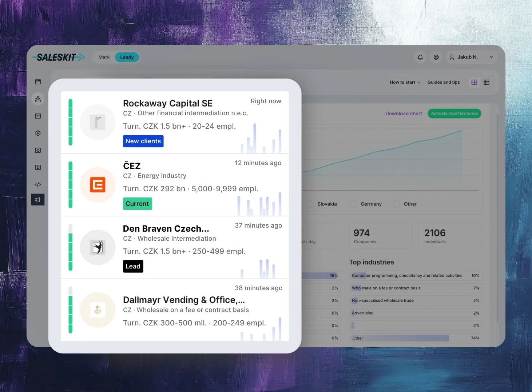This screenshot has height=392, width=532.
Task: Open the Rockaway Capital SE company name
Action: [168, 103]
